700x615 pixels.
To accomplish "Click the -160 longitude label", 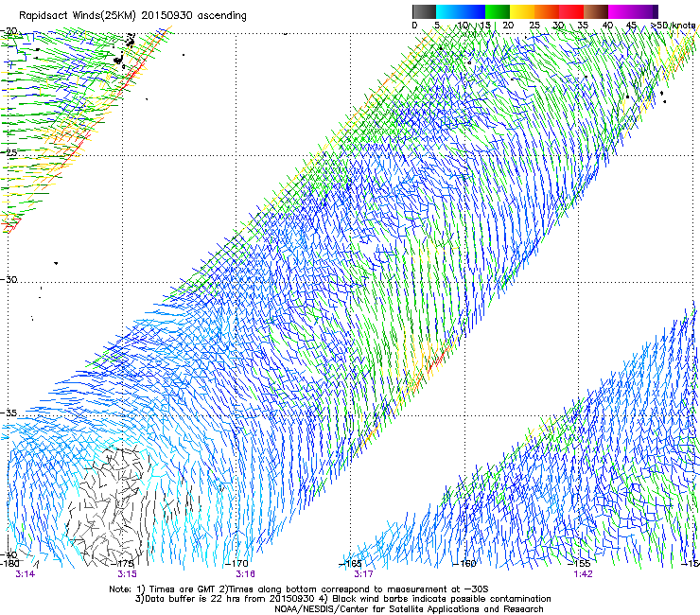I will [x=464, y=564].
